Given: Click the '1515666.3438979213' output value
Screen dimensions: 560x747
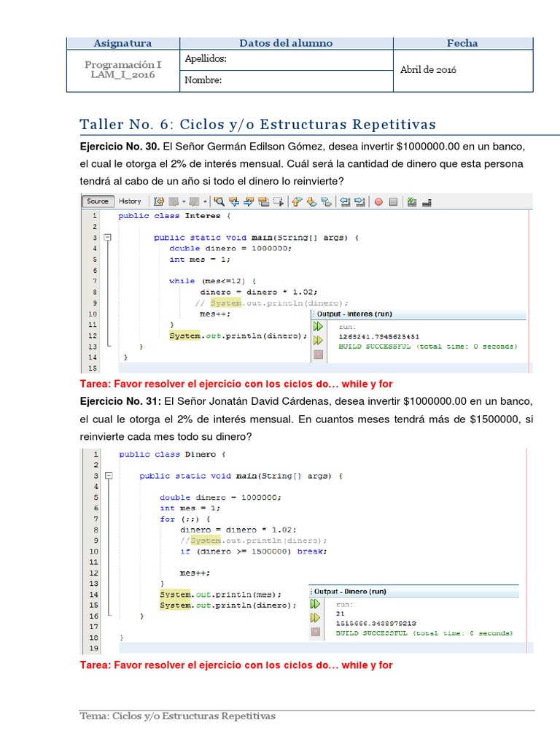Looking at the screenshot, I should [376, 623].
